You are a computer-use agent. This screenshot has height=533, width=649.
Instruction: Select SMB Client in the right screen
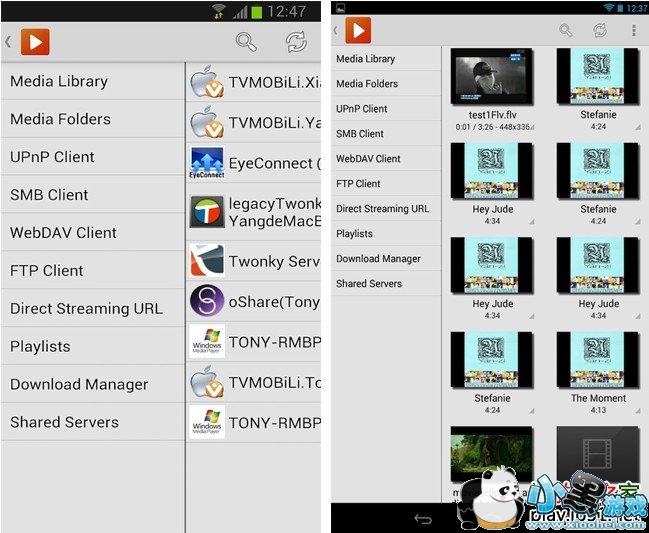click(x=386, y=134)
